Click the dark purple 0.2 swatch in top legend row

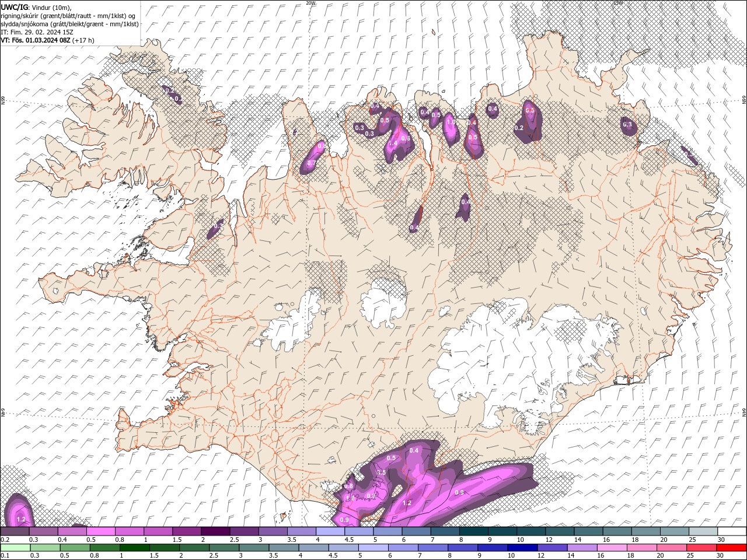(x=15, y=531)
